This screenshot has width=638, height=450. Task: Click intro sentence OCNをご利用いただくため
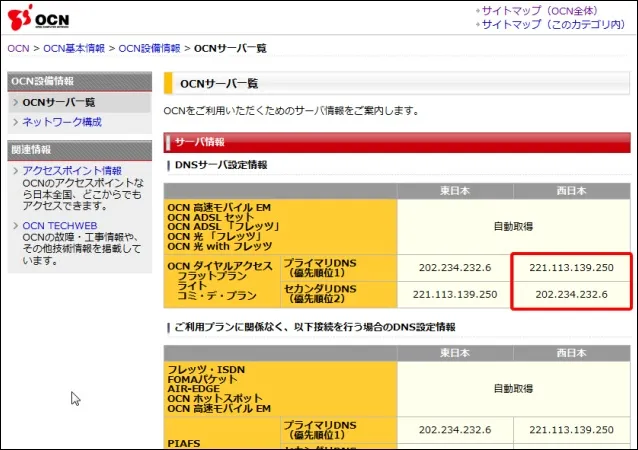tap(291, 111)
